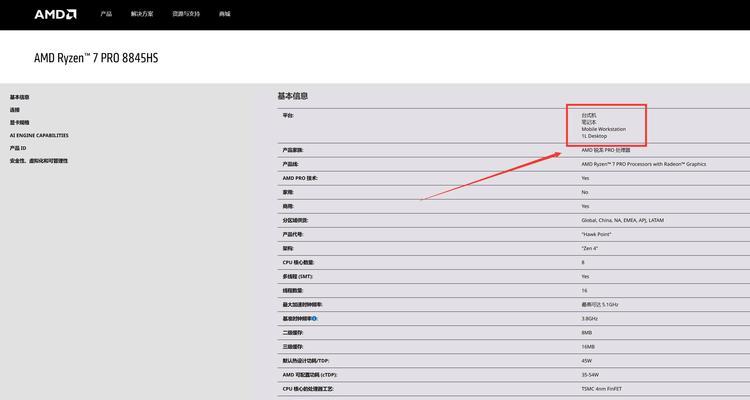This screenshot has height=400, width=750.
Task: Click the No value in 家用 row
Action: point(585,192)
